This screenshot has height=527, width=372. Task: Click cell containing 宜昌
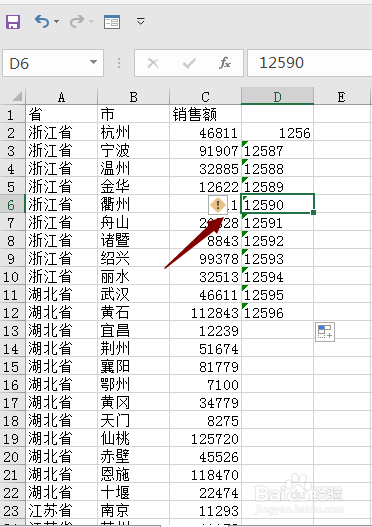(x=133, y=331)
